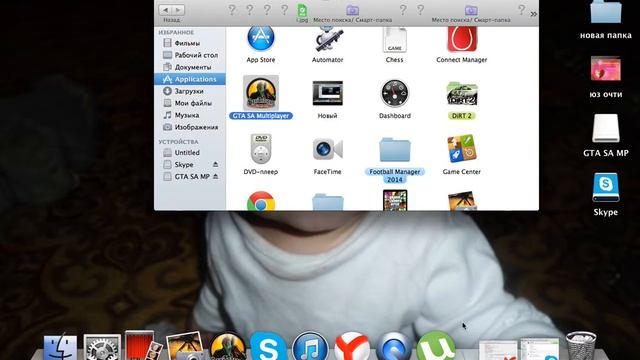Open the Game Center application
640x360 pixels.
461,149
